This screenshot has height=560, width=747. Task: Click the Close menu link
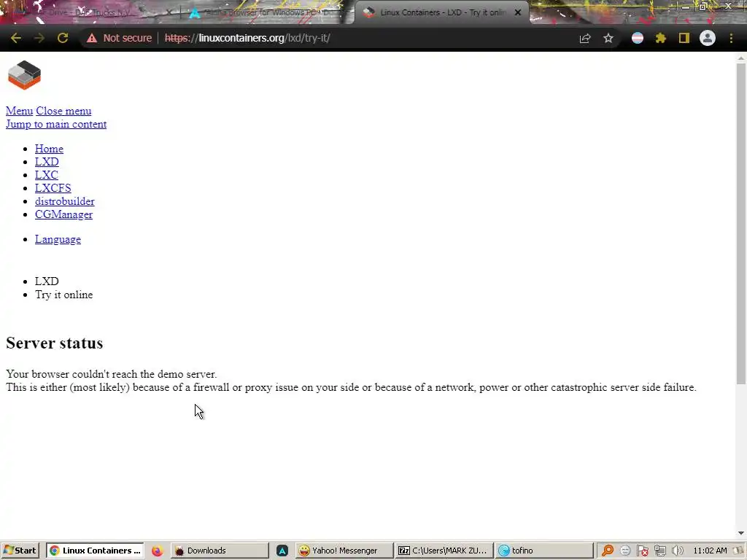(63, 111)
